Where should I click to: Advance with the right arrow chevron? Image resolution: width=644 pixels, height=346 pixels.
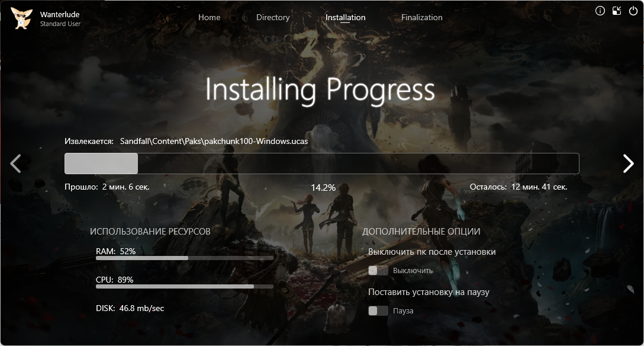[628, 164]
